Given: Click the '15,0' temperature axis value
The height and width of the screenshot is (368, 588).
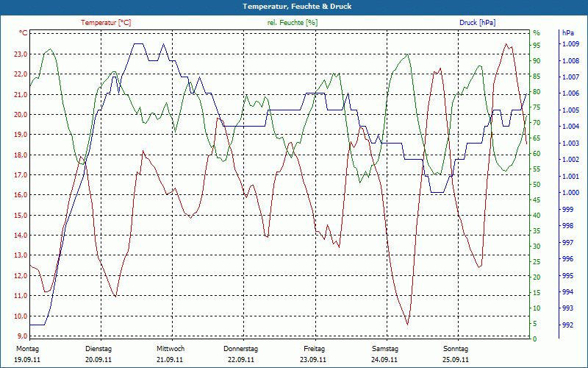Looking at the screenshot, I should pyautogui.click(x=21, y=215).
